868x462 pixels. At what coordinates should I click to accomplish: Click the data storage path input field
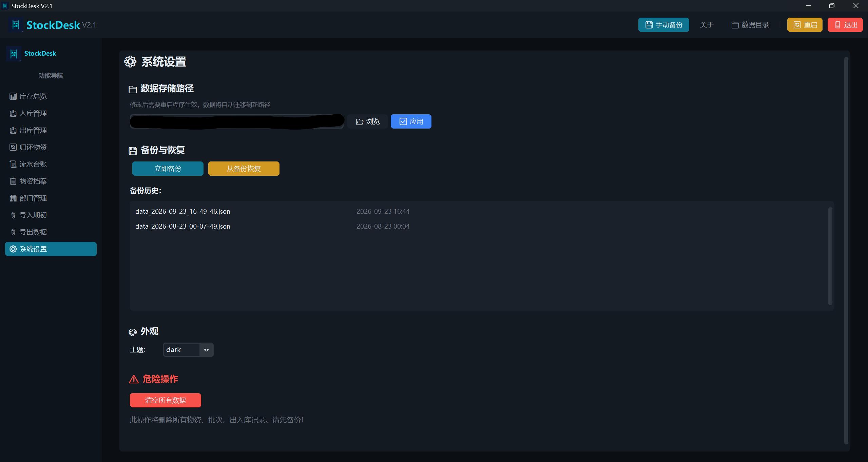coord(237,121)
